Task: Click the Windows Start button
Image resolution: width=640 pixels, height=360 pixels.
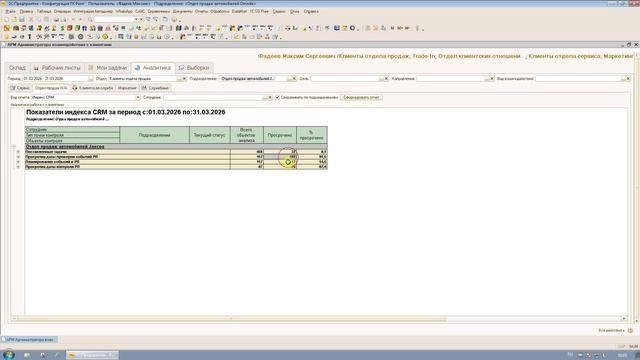Action: (9, 355)
